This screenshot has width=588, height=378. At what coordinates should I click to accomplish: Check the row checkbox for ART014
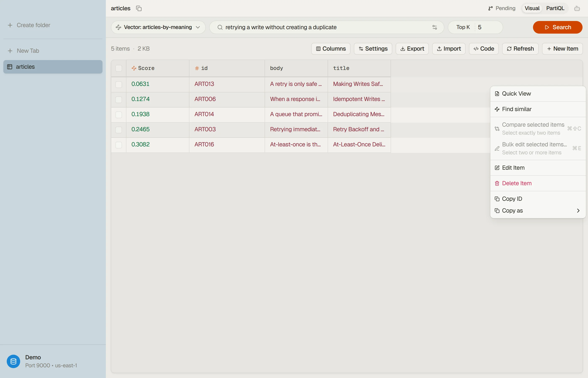pyautogui.click(x=118, y=115)
